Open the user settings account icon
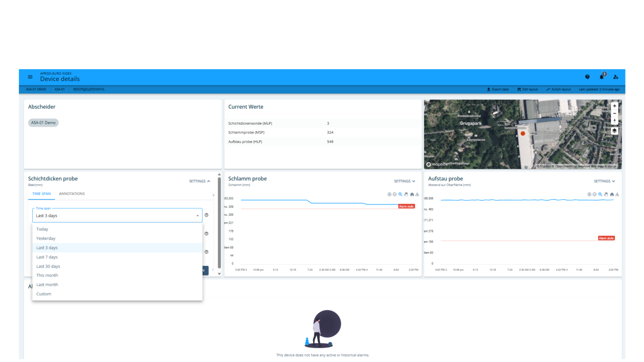 (x=616, y=77)
